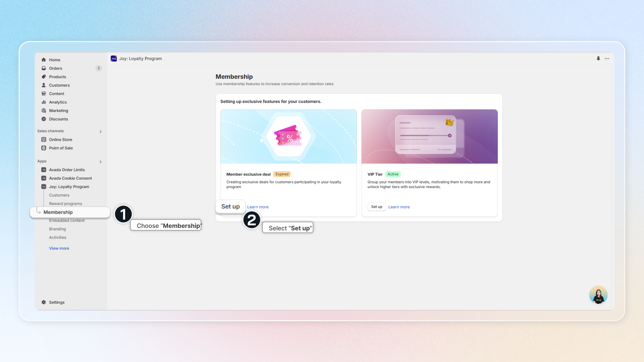The height and width of the screenshot is (362, 644).
Task: Select Membership in the sidebar
Action: point(58,212)
